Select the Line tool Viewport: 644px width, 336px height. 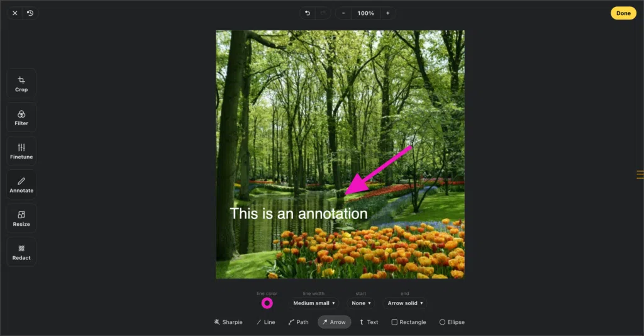tap(266, 322)
